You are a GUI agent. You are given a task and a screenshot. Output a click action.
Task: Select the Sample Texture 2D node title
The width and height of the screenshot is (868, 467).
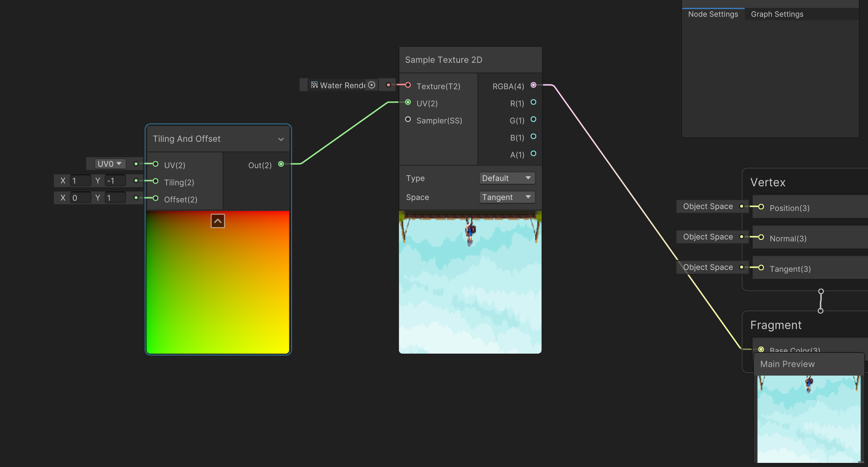pyautogui.click(x=444, y=60)
